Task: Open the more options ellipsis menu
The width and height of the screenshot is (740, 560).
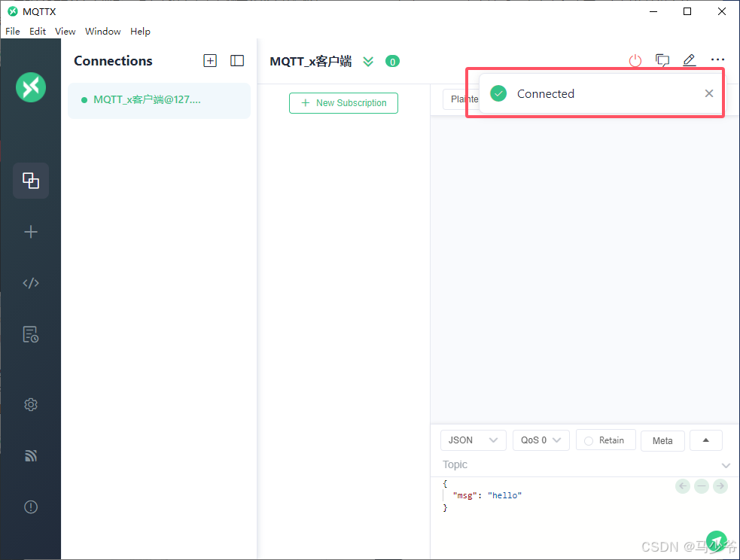Action: pyautogui.click(x=717, y=59)
